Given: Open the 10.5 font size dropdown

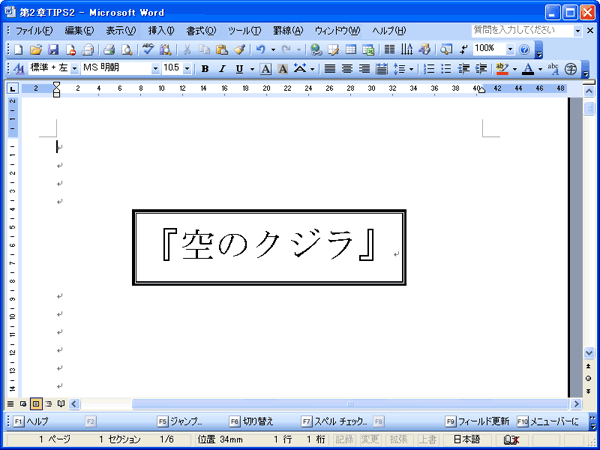Looking at the screenshot, I should coord(187,69).
